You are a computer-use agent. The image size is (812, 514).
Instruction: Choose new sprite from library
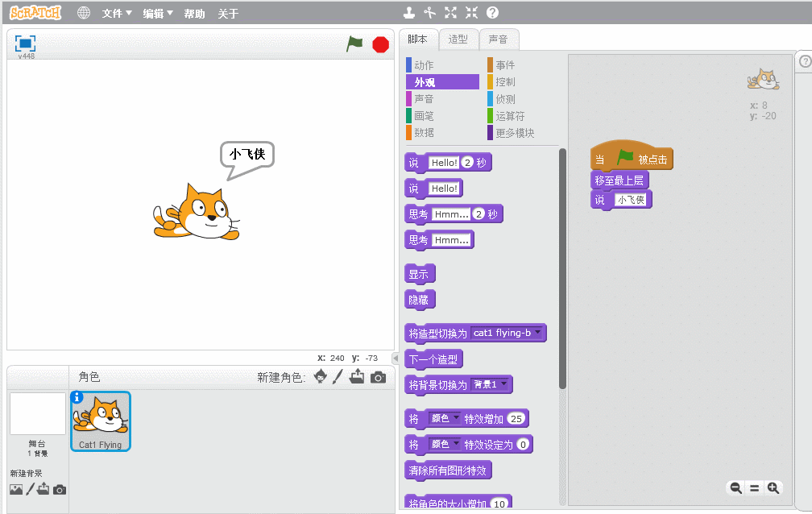321,377
